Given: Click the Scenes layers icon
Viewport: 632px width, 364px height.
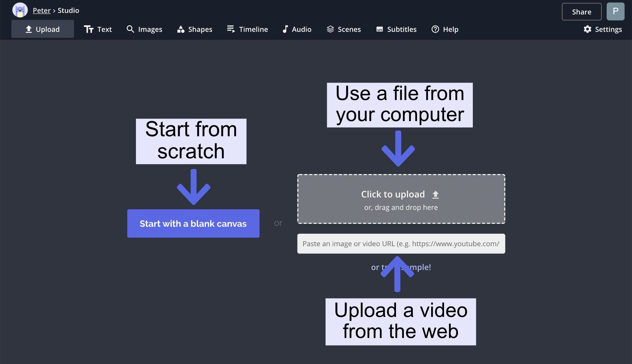Looking at the screenshot, I should coord(330,29).
